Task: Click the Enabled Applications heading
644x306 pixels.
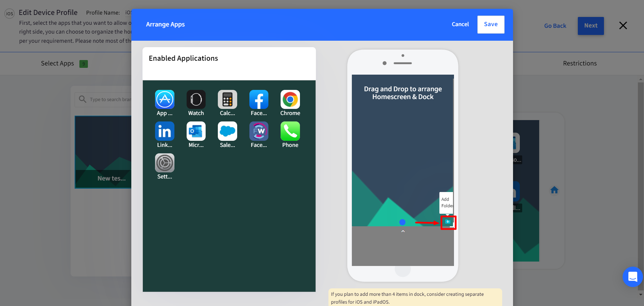Action: (x=183, y=58)
